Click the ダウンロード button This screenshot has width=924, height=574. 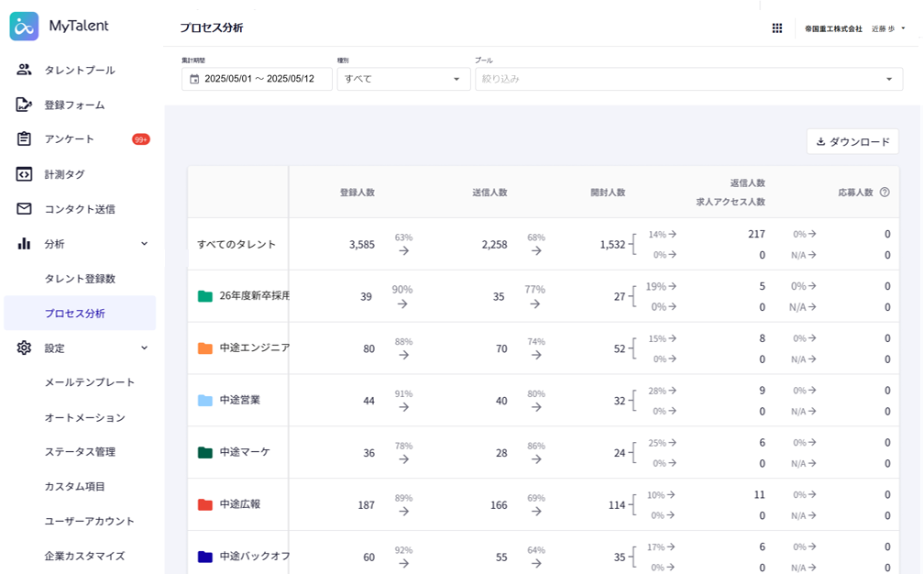click(852, 142)
